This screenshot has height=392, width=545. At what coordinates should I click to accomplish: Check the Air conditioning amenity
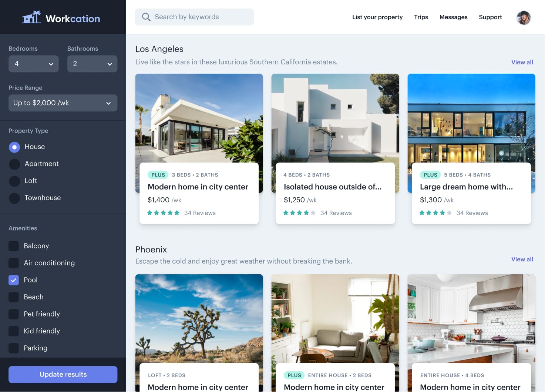coord(13,263)
